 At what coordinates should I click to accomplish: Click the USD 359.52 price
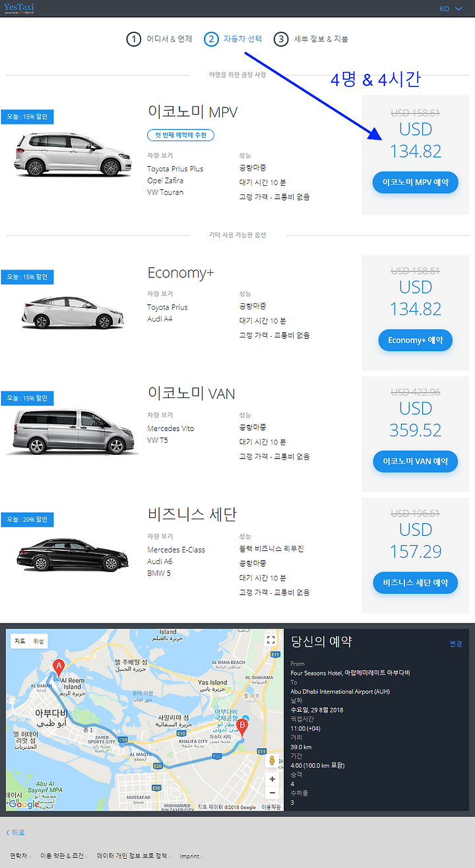pyautogui.click(x=416, y=419)
